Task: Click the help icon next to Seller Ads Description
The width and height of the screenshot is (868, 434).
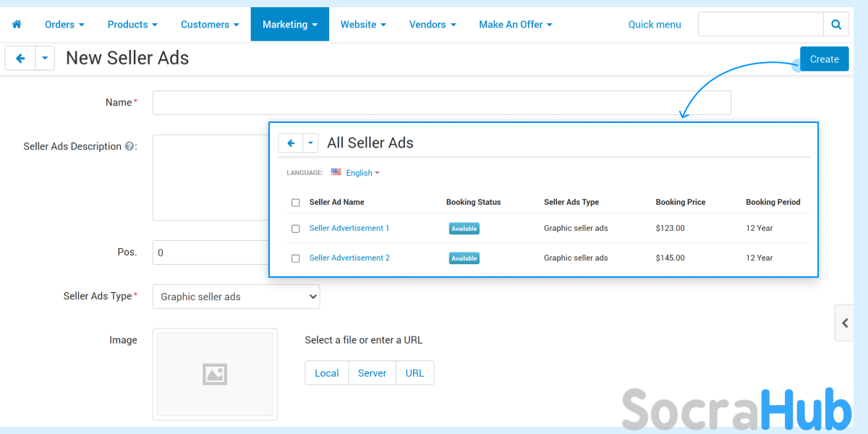Action: (129, 146)
